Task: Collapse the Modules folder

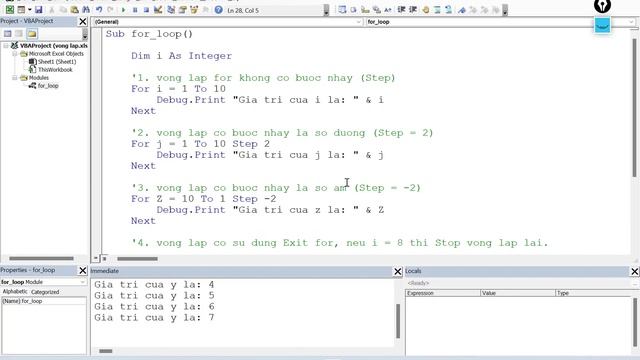Action: click(14, 78)
